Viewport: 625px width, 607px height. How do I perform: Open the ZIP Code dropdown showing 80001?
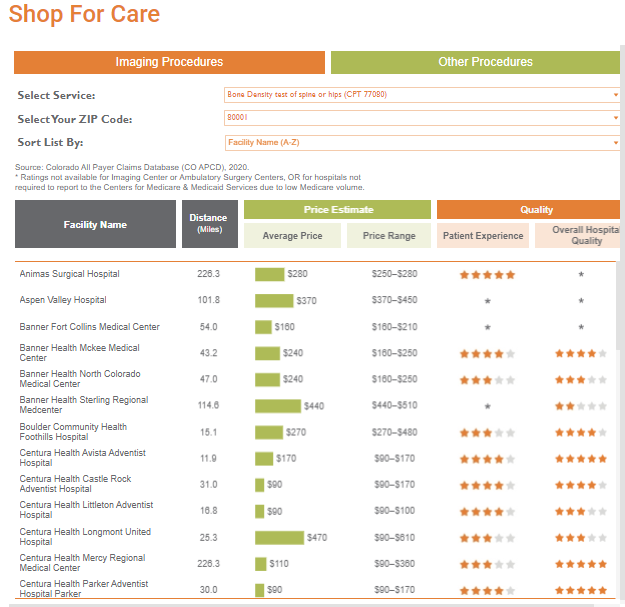pyautogui.click(x=422, y=118)
